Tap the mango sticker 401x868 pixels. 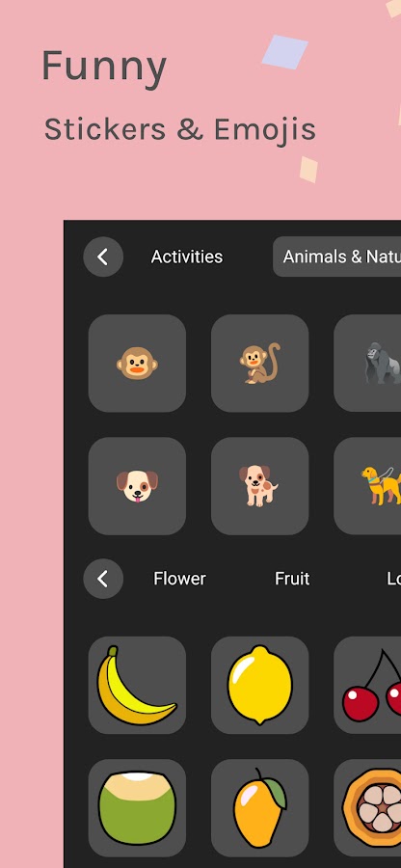[260, 808]
